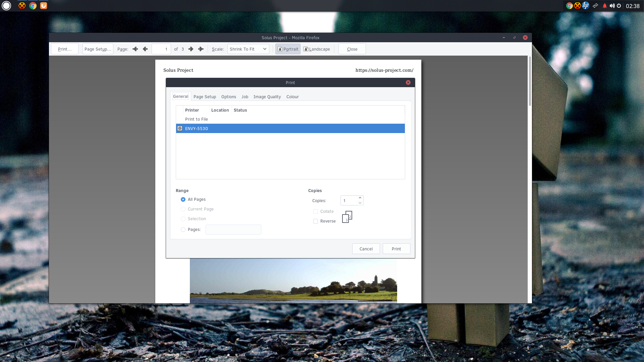Click the Print button in dialog
The width and height of the screenshot is (644, 362).
[396, 249]
